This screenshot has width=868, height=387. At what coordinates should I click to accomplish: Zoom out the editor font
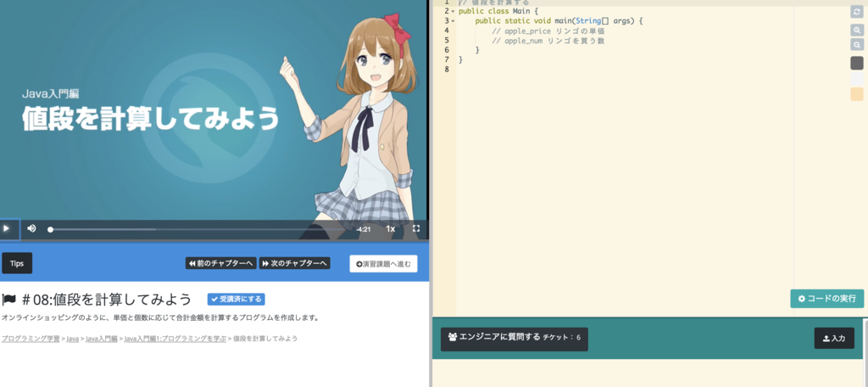coord(856,45)
